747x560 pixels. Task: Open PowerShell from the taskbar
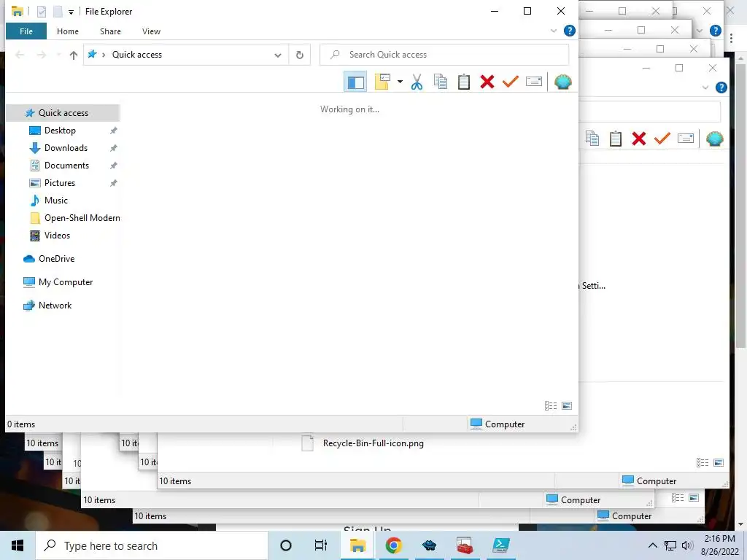tap(500, 545)
